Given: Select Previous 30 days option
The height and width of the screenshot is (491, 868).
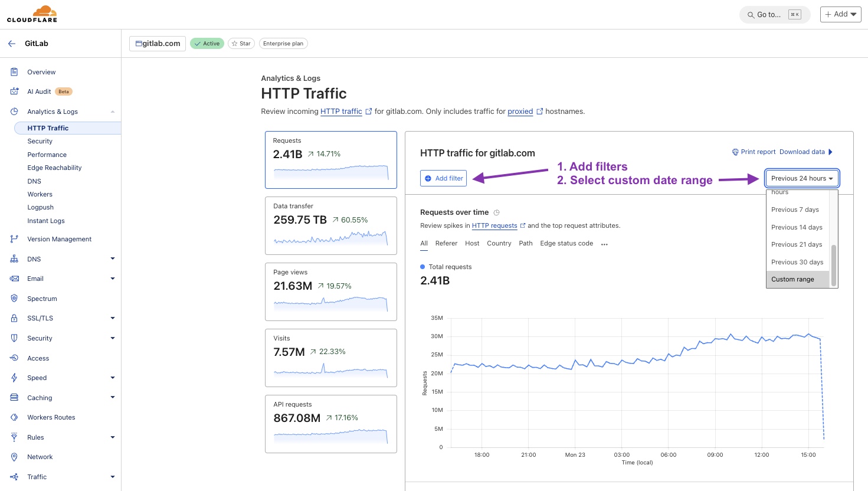Looking at the screenshot, I should (x=798, y=262).
